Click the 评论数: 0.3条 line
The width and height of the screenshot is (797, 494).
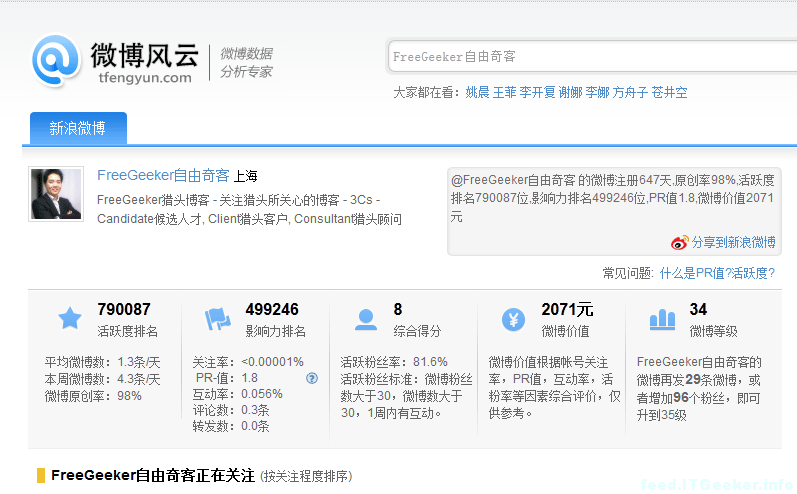point(231,410)
